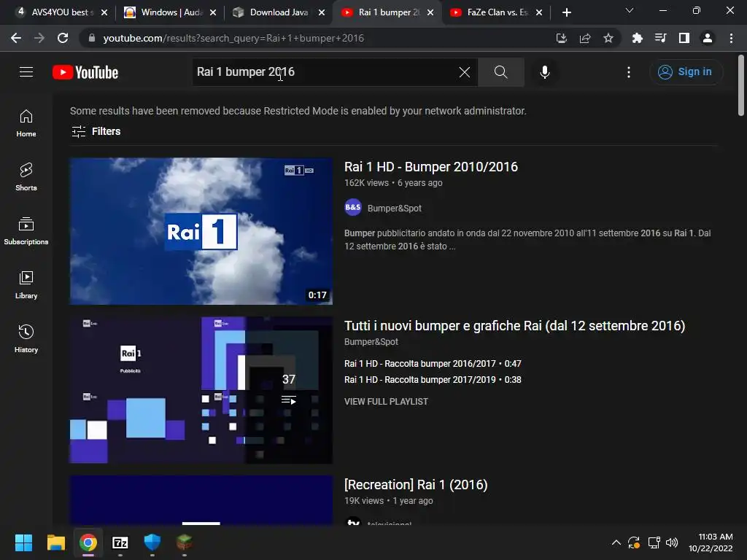Screen dimensions: 747x560
Task: Click the install app icon in address bar
Action: [x=562, y=38]
